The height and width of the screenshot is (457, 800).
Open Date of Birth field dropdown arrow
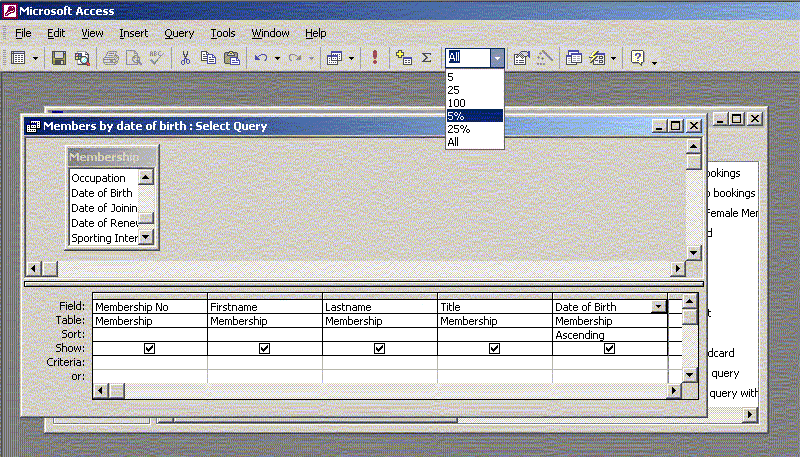(x=658, y=307)
